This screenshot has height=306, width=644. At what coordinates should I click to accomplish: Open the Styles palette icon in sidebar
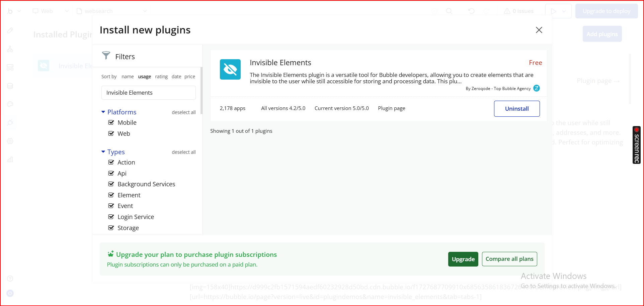click(x=10, y=104)
